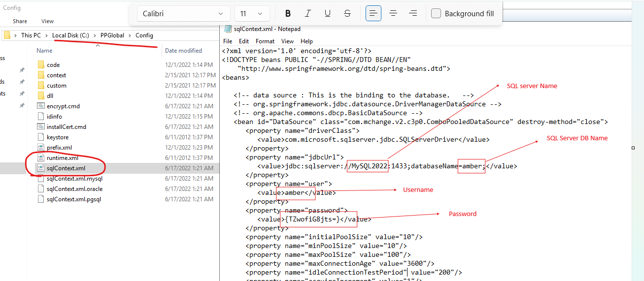This screenshot has height=281, width=644.
Task: Switch to the View tab in Explorer
Action: [48, 21]
